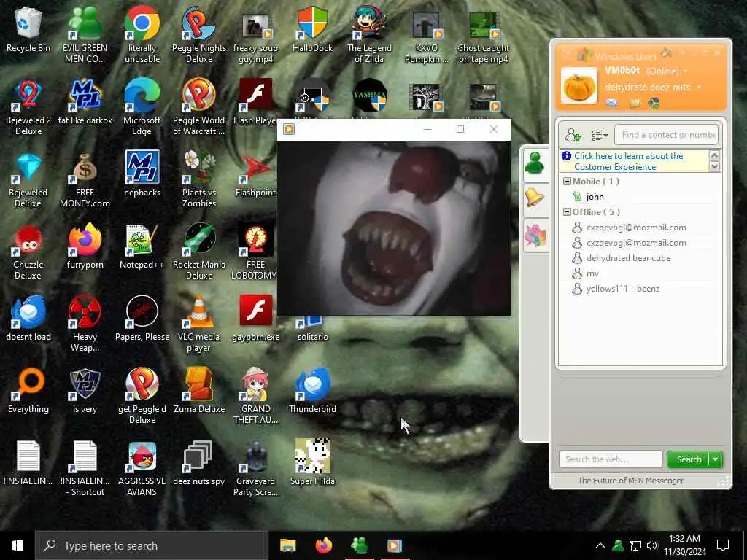
Task: Open the notification center icon
Action: [723, 545]
